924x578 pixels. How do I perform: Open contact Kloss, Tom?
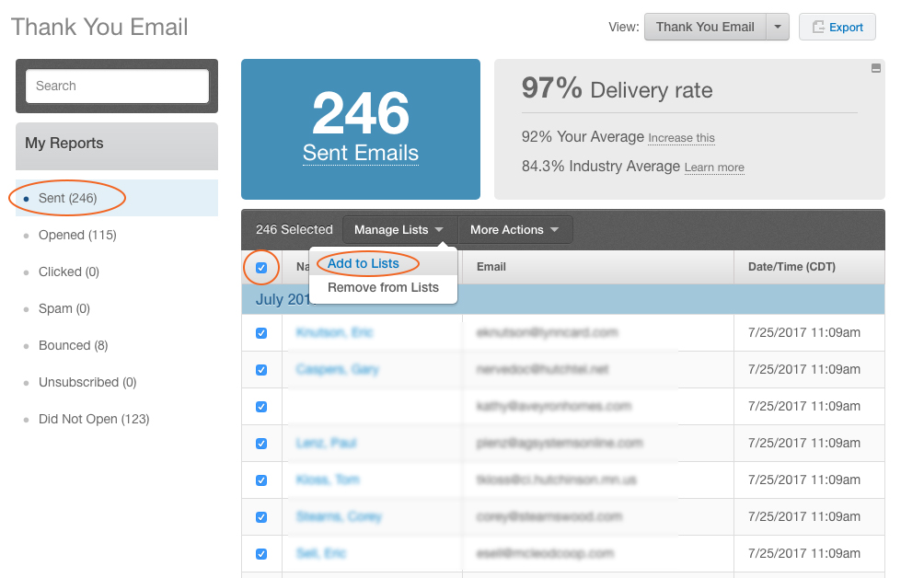point(327,480)
